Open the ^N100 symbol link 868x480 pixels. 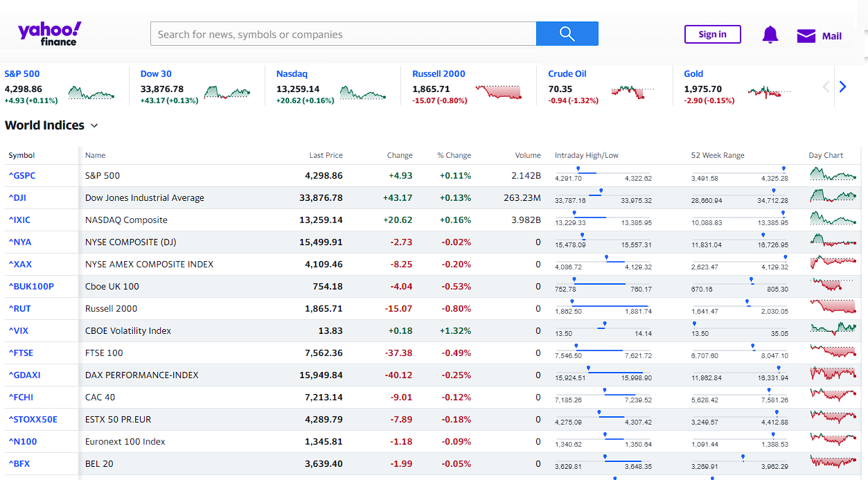click(x=23, y=441)
